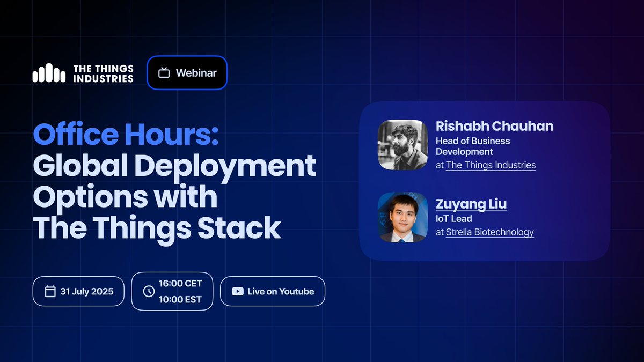The image size is (644, 362).
Task: Click the 16:00 CET time
Action: pyautogui.click(x=180, y=283)
